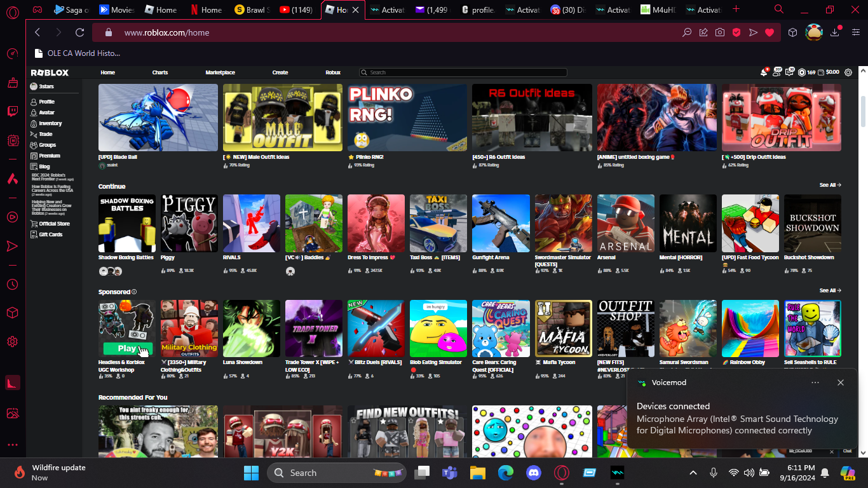Click See All for Sponsored section
The width and height of the screenshot is (868, 488).
(830, 290)
